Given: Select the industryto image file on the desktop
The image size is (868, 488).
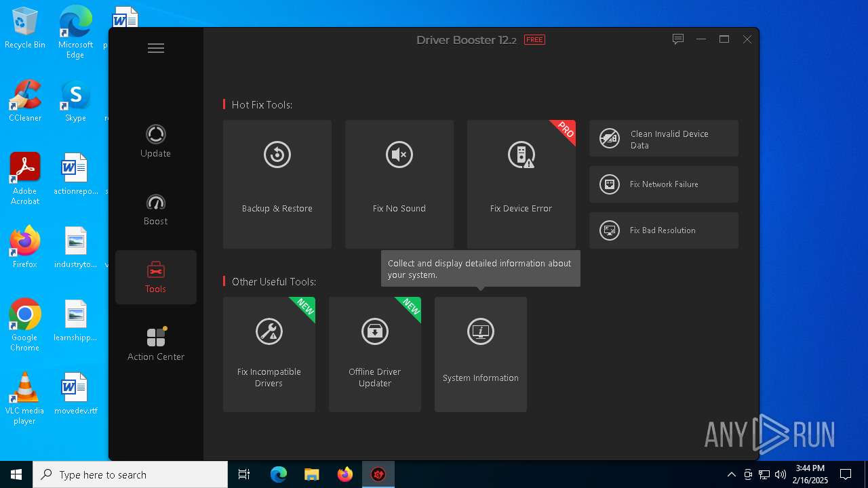Looking at the screenshot, I should [x=75, y=247].
